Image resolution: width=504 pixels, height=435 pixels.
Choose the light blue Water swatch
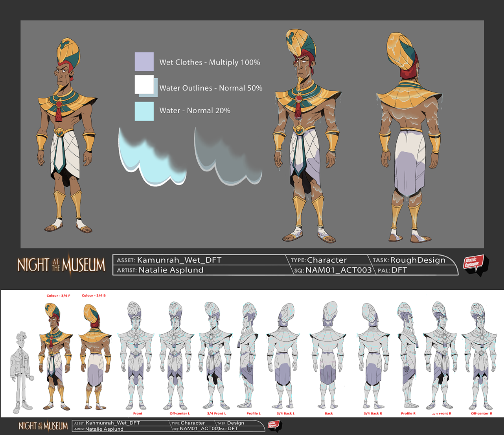tap(144, 111)
